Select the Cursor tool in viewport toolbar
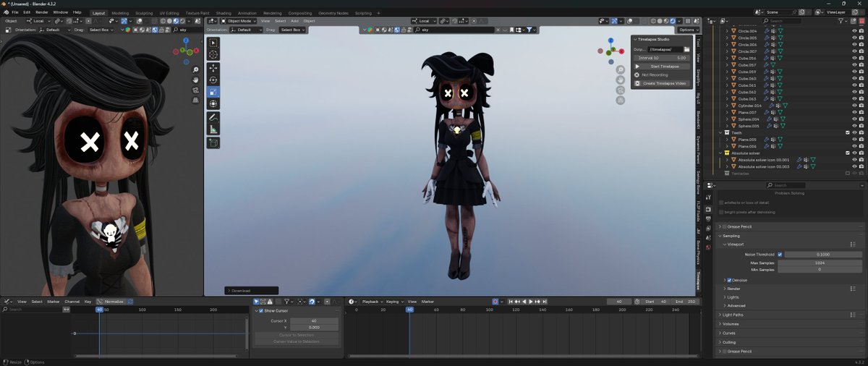This screenshot has width=868, height=366. [213, 55]
